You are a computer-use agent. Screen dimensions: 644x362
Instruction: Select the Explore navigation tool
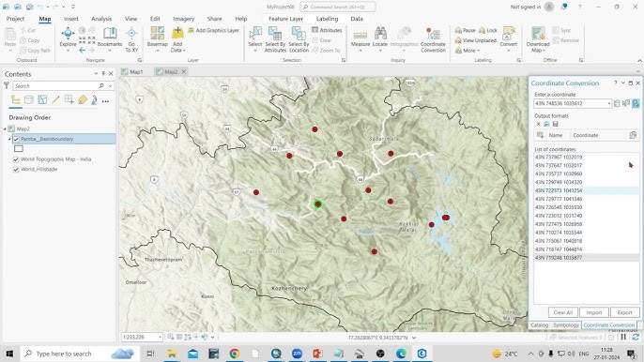coord(68,37)
